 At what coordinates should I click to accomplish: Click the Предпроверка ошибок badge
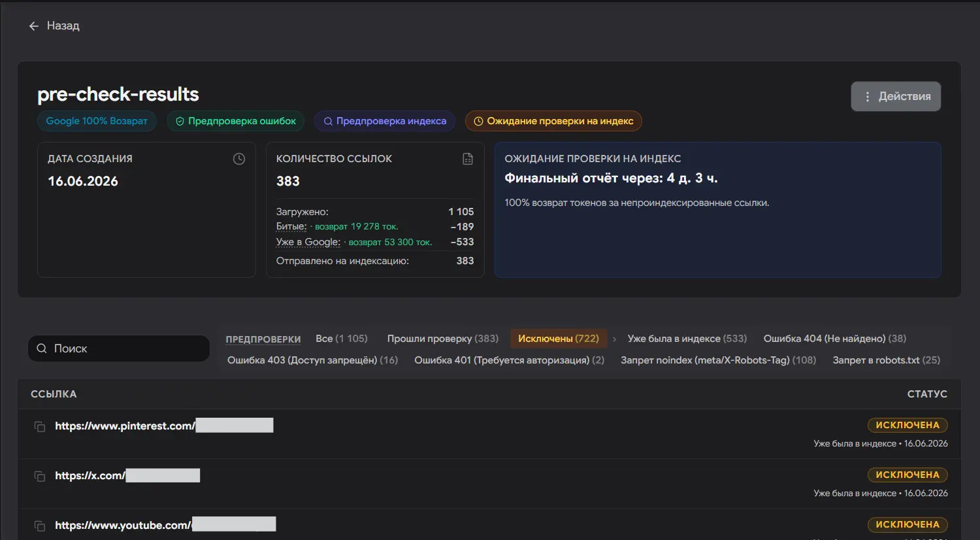(235, 121)
